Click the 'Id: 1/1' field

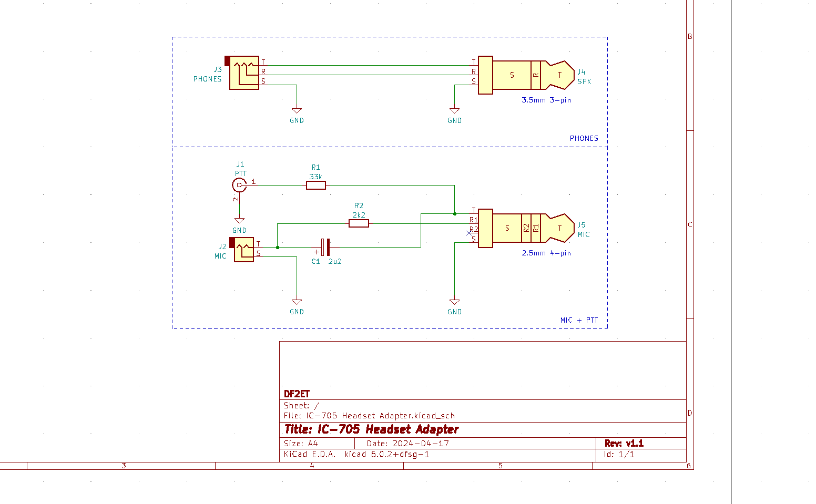click(619, 455)
